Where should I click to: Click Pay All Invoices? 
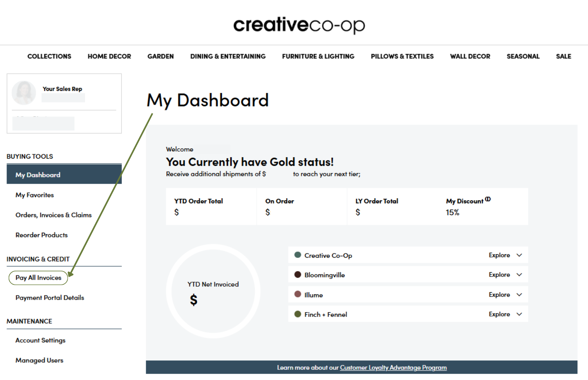click(38, 278)
